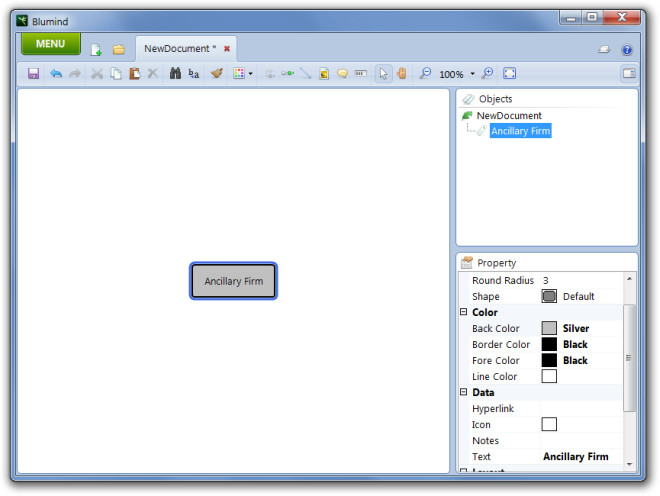The height and width of the screenshot is (496, 660).
Task: Edit the Round Radius value 3
Action: tap(581, 280)
